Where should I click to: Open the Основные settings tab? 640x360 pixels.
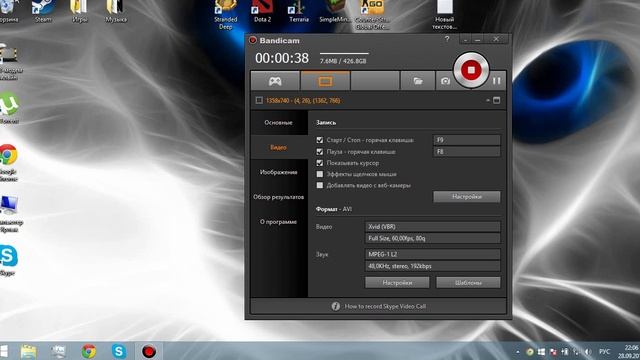[x=278, y=122]
